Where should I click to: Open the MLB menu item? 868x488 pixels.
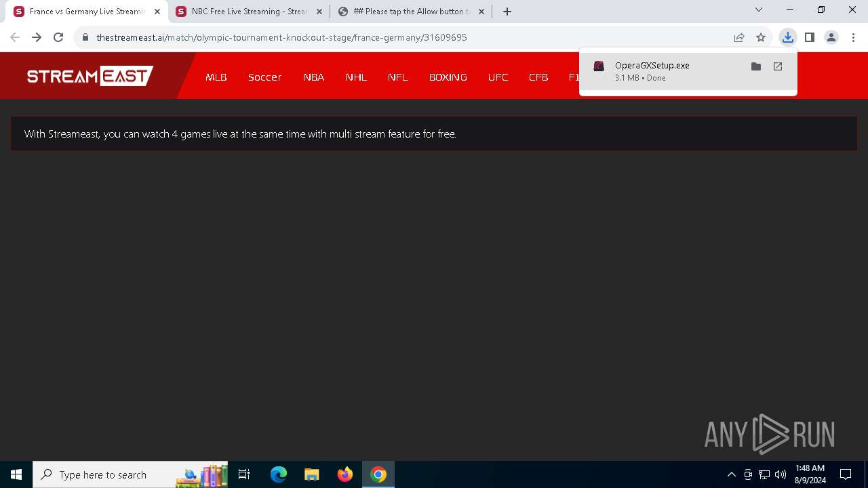pyautogui.click(x=216, y=77)
